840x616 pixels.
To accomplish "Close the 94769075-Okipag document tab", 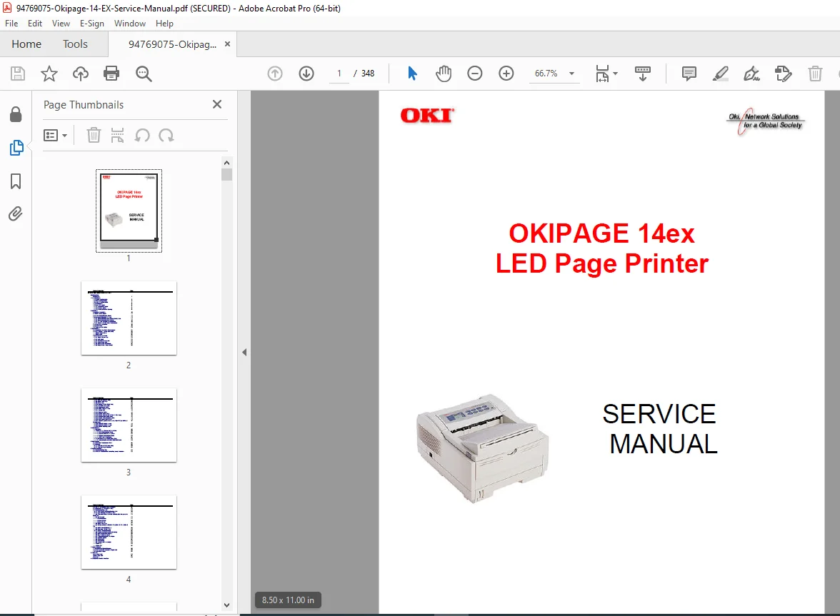I will tap(227, 44).
